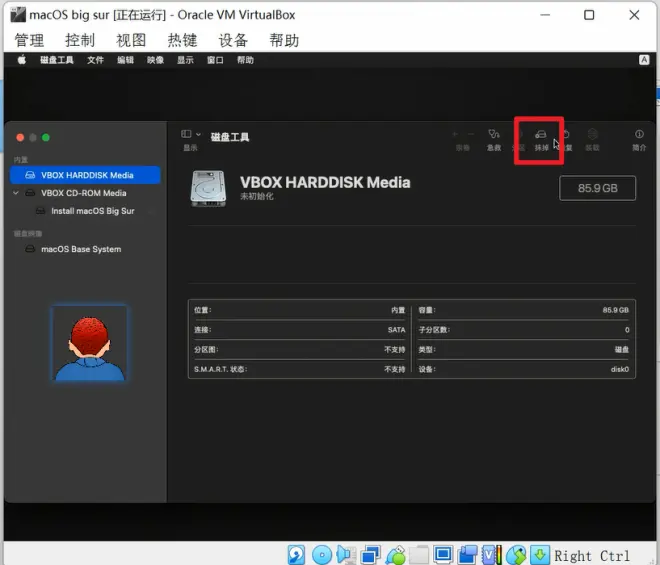Click the remove volume minus icon
This screenshot has height=565, width=660.
pos(471,134)
